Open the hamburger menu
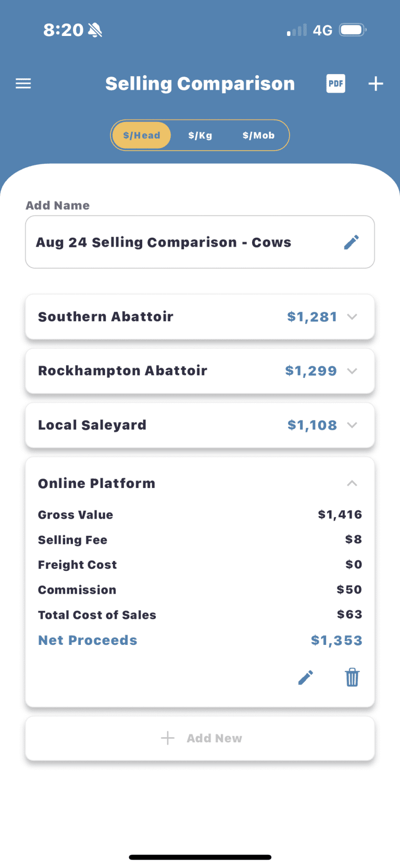The width and height of the screenshot is (400, 868). click(23, 83)
